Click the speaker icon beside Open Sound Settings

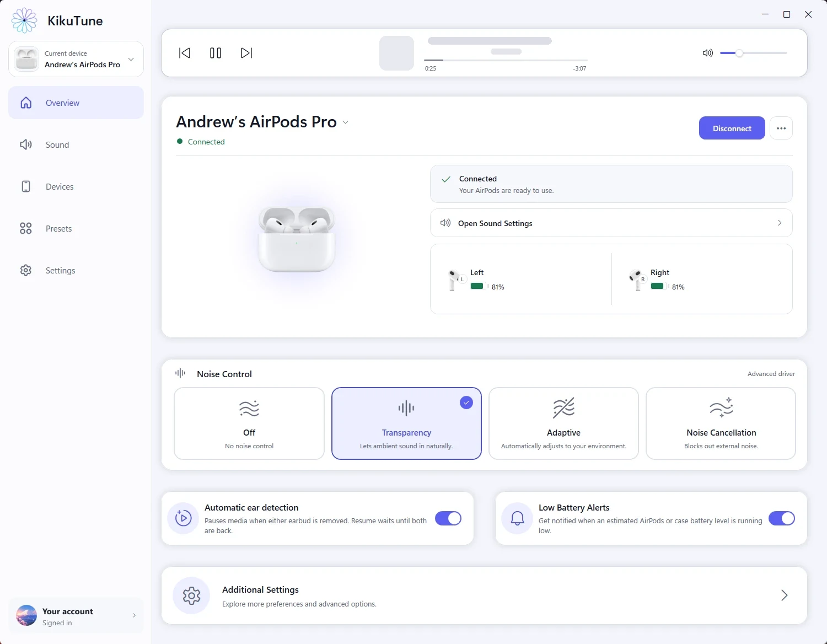pyautogui.click(x=445, y=223)
